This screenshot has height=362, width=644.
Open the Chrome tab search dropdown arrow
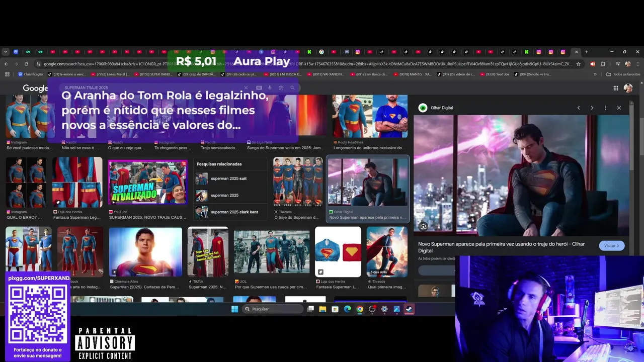point(5,52)
